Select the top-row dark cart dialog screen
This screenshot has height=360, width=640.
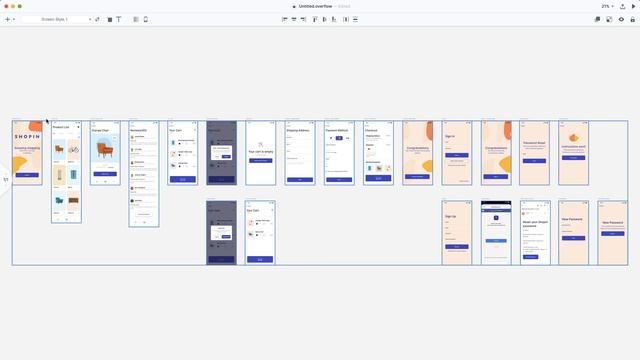coord(222,153)
